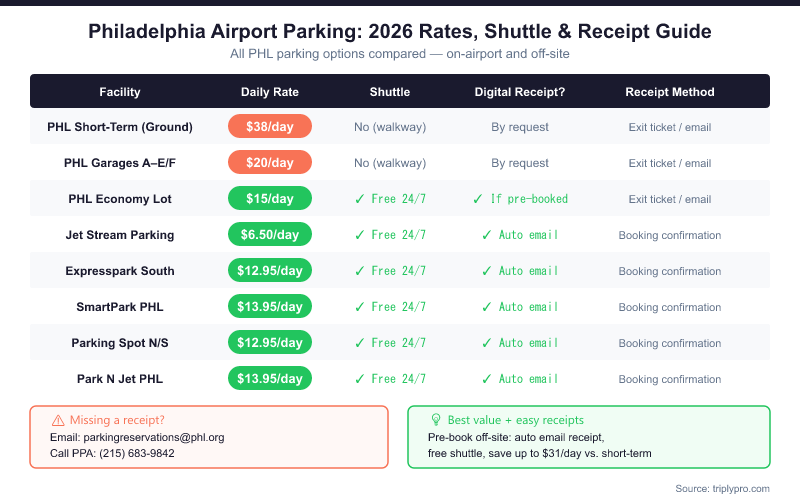800x500 pixels.
Task: Click the Digital Receipt? column header
Action: point(520,92)
